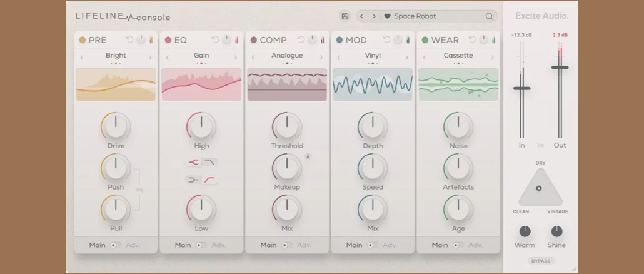Toggle the EQ module power dot
This screenshot has height=274, width=644.
tap(168, 40)
